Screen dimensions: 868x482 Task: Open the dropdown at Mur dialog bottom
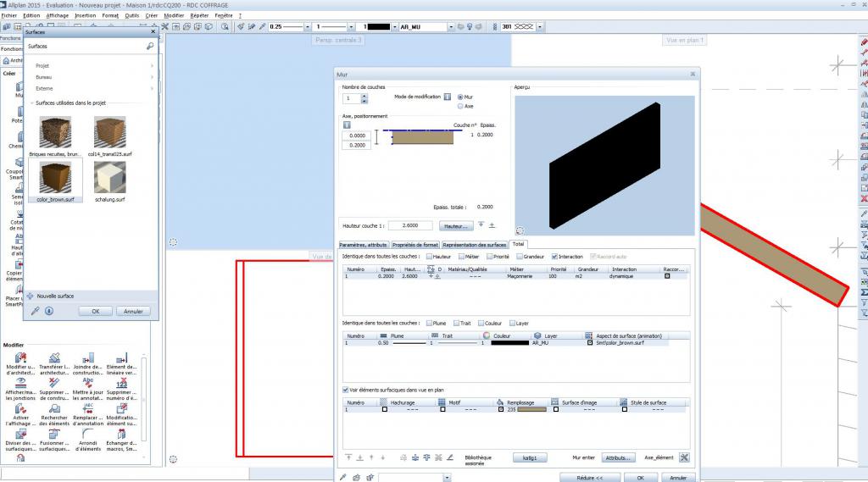point(447,478)
